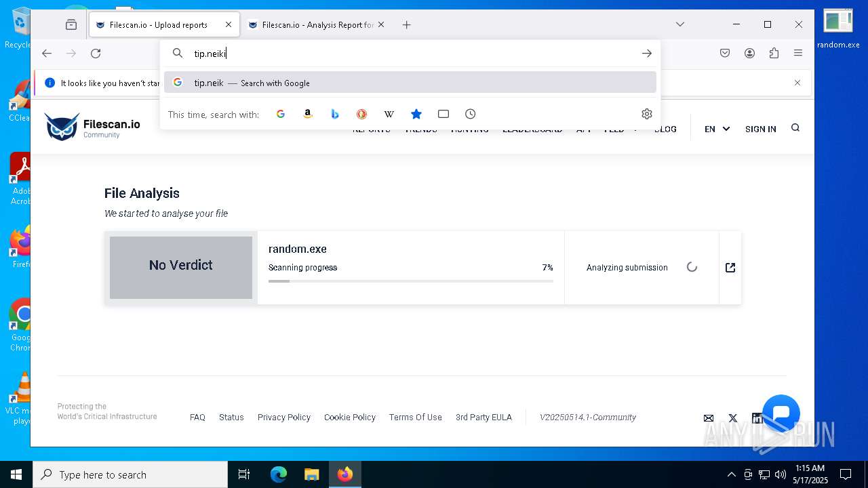Click the address bar go arrow
Viewport: 868px width, 488px height.
[647, 53]
